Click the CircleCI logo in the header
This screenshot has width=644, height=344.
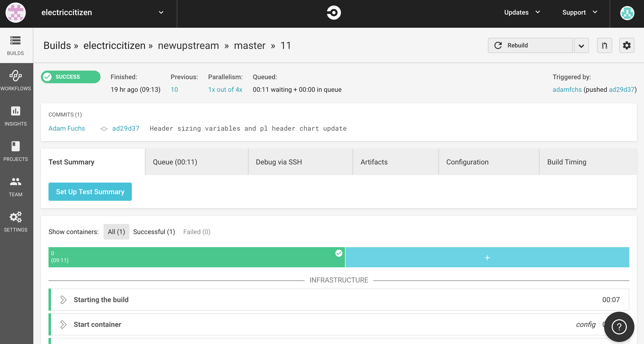pyautogui.click(x=334, y=13)
